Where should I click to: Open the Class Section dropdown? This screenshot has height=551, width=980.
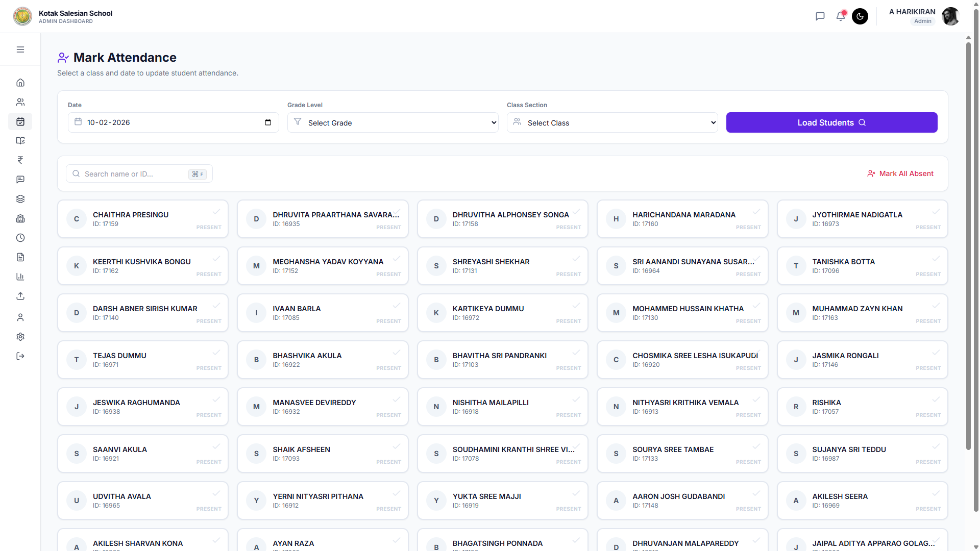click(612, 122)
